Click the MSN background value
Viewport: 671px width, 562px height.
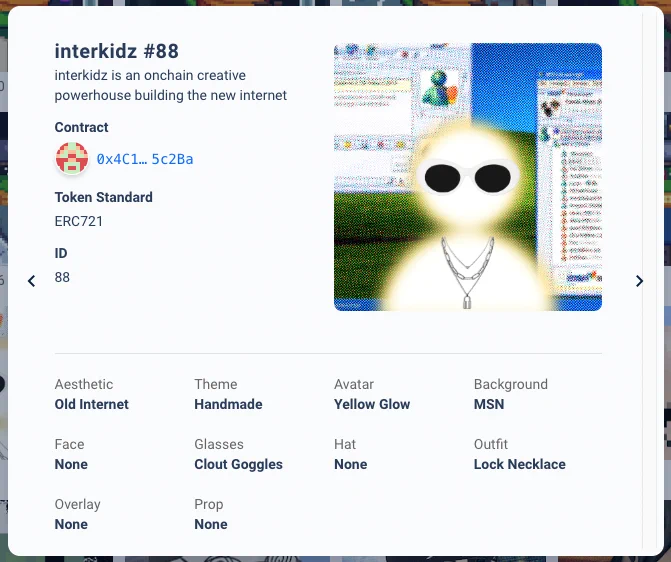(489, 404)
